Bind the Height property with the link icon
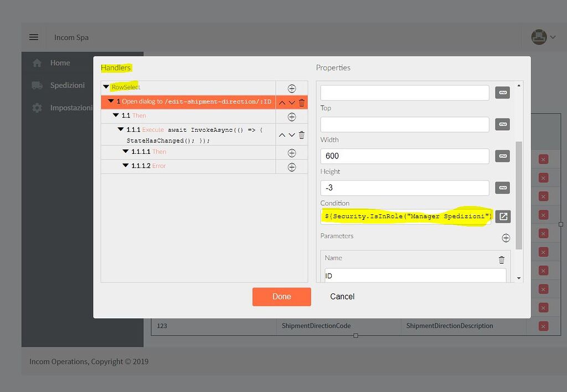This screenshot has width=567, height=392. pyautogui.click(x=503, y=187)
